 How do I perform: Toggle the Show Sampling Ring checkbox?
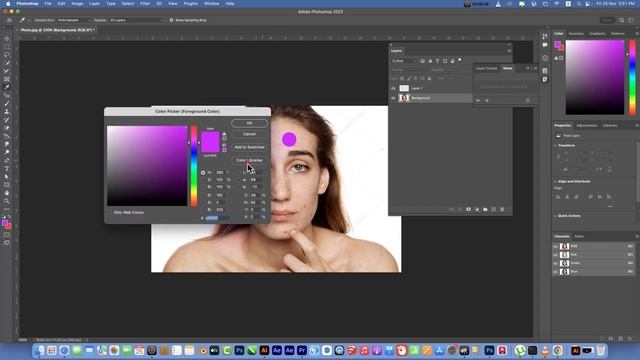click(x=171, y=20)
